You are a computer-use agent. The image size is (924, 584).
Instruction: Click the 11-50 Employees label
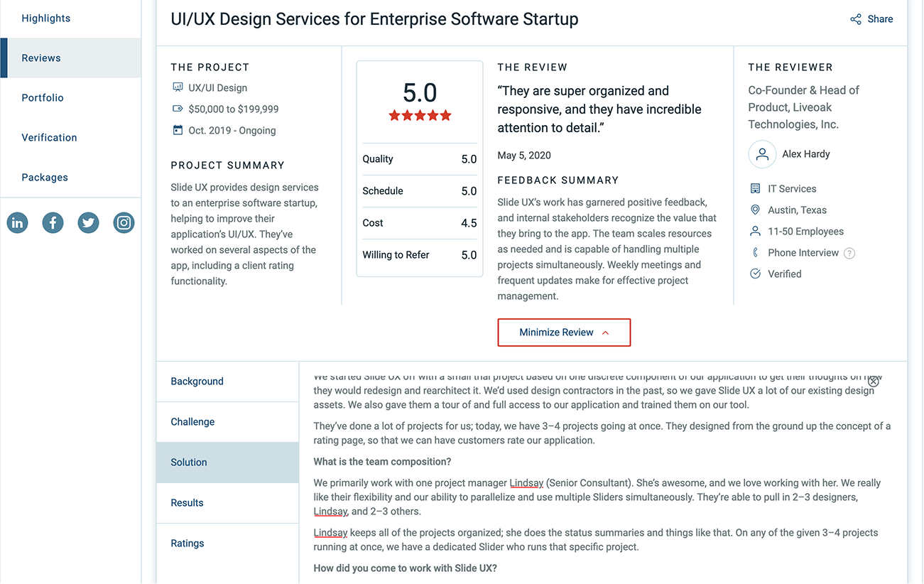[805, 232]
